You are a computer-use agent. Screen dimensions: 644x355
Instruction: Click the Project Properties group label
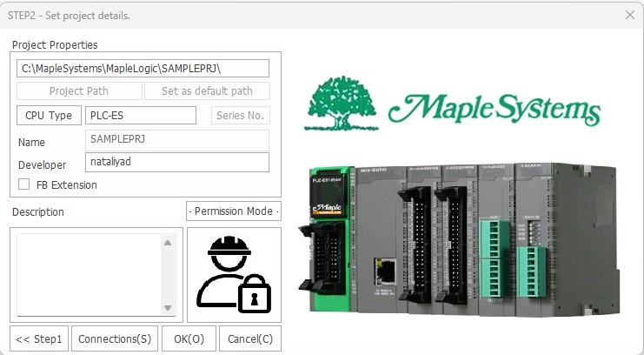55,45
